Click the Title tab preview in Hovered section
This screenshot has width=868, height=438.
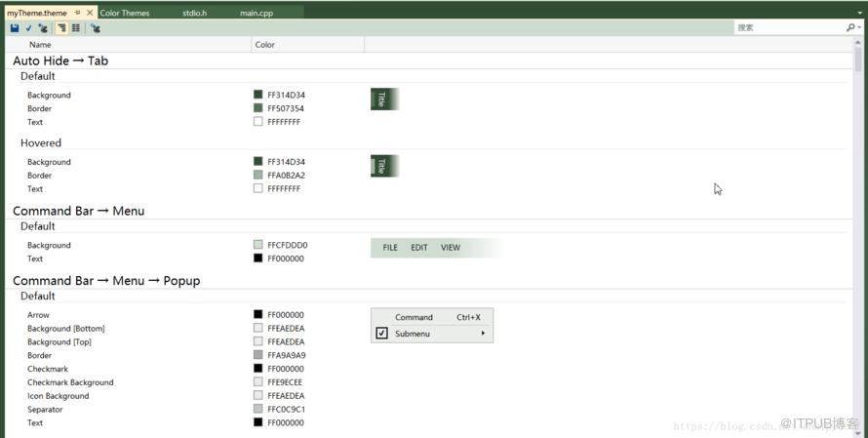[384, 166]
